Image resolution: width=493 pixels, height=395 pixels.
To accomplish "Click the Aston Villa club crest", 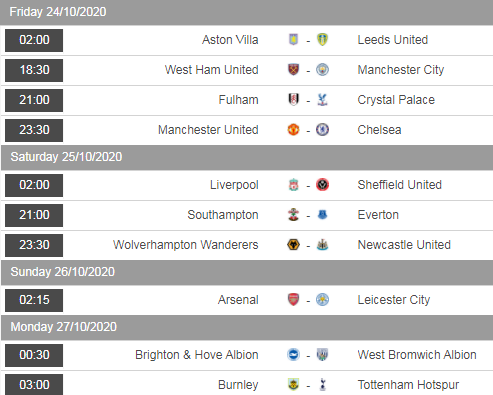I will click(293, 40).
